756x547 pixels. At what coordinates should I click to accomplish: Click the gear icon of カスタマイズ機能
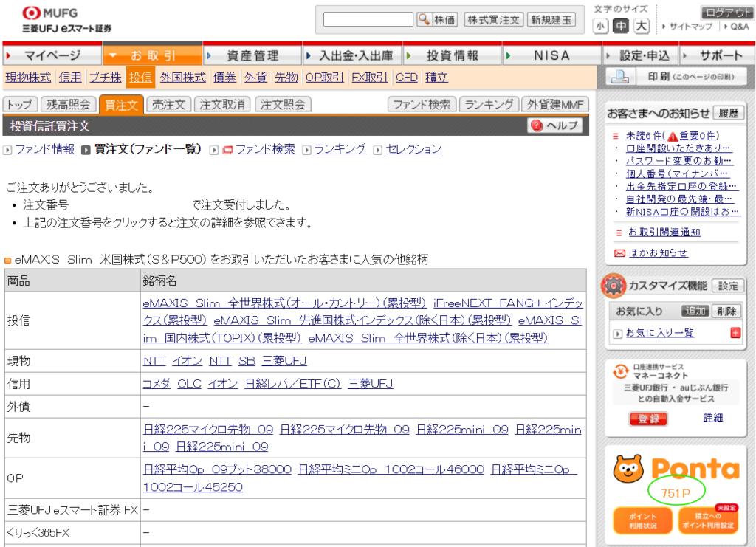[x=614, y=286]
